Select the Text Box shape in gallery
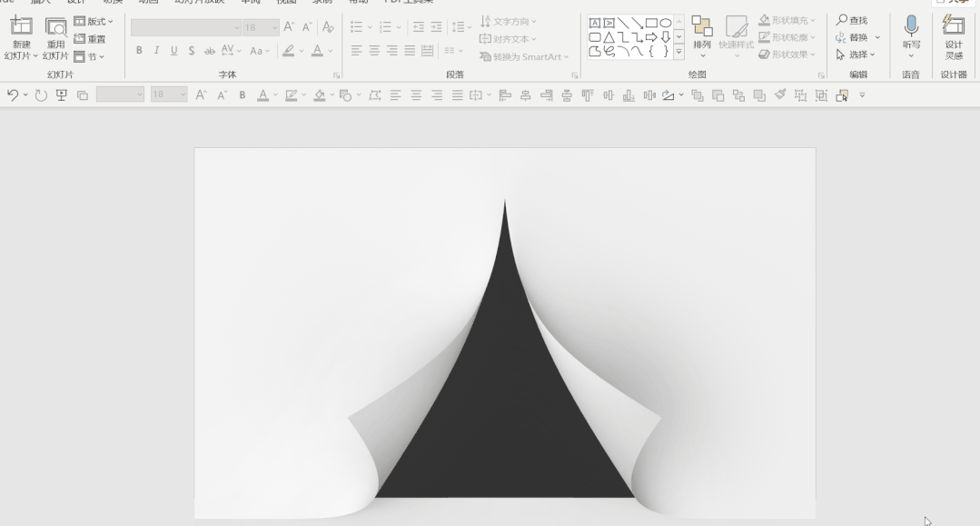The image size is (980, 526). (594, 23)
